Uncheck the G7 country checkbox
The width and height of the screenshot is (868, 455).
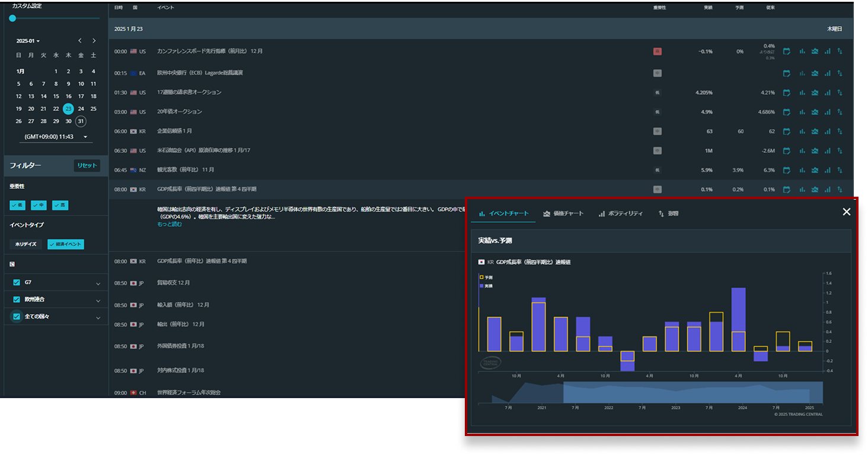17,283
